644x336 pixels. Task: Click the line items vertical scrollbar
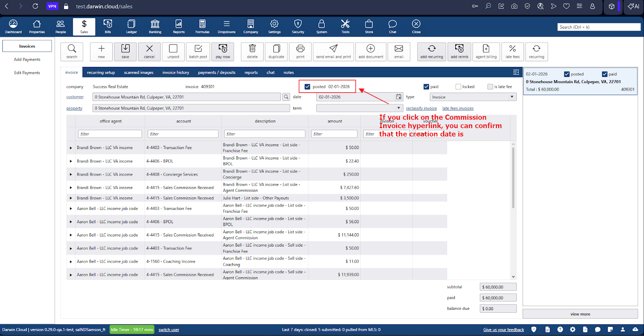pos(513,177)
